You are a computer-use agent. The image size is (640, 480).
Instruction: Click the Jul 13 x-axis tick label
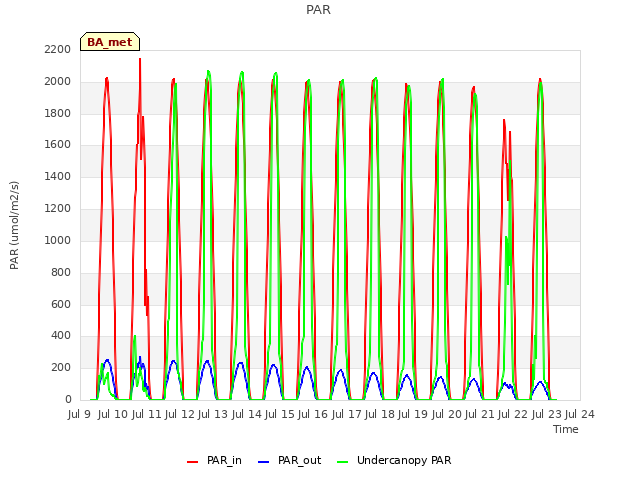tap(212, 414)
